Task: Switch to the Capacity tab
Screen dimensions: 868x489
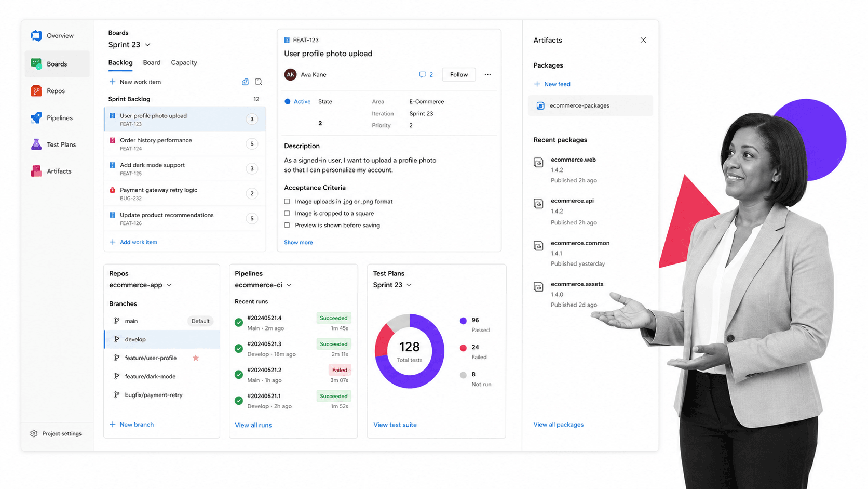Action: [184, 62]
